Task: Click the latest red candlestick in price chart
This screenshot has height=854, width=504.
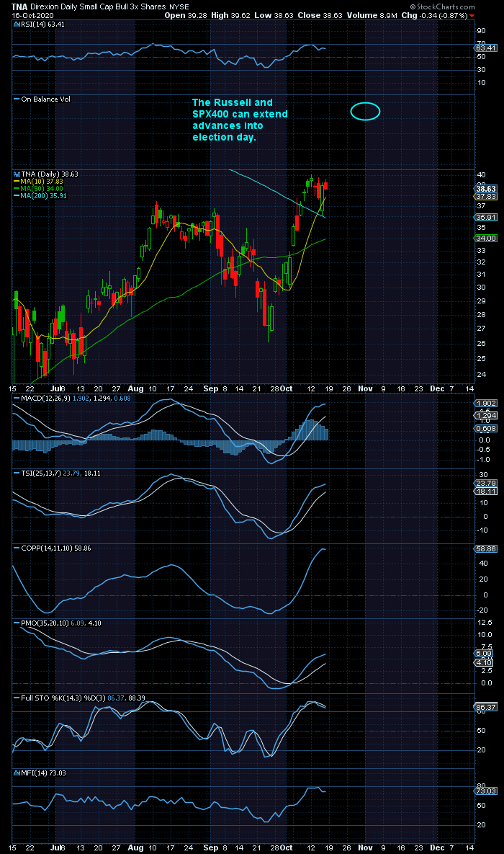Action: [x=326, y=185]
